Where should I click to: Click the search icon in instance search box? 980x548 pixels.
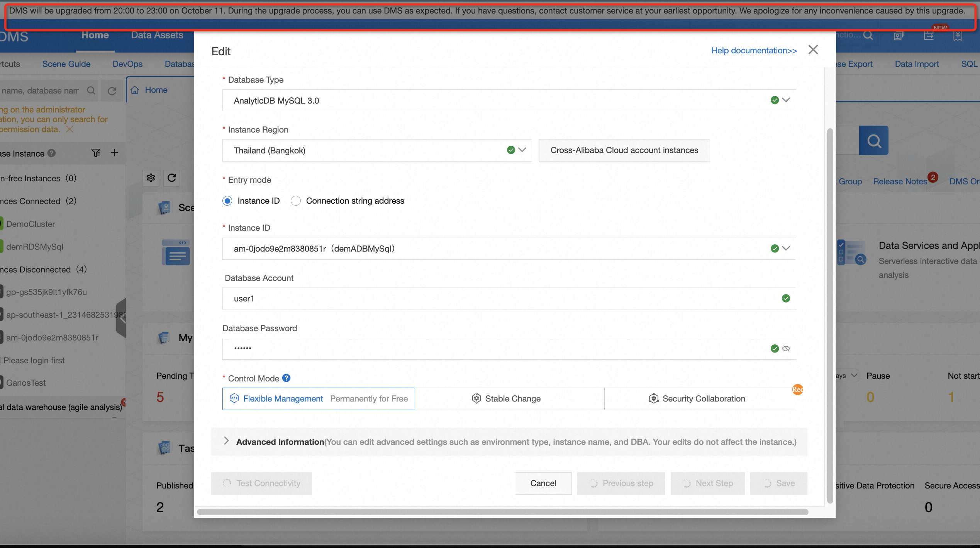click(x=91, y=90)
